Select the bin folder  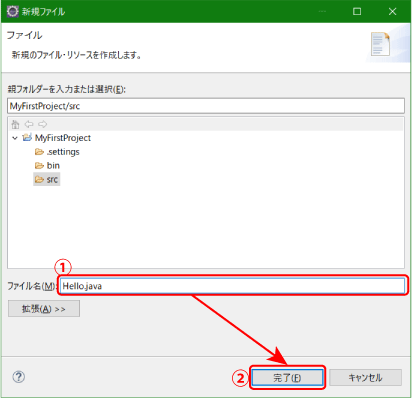(x=53, y=166)
